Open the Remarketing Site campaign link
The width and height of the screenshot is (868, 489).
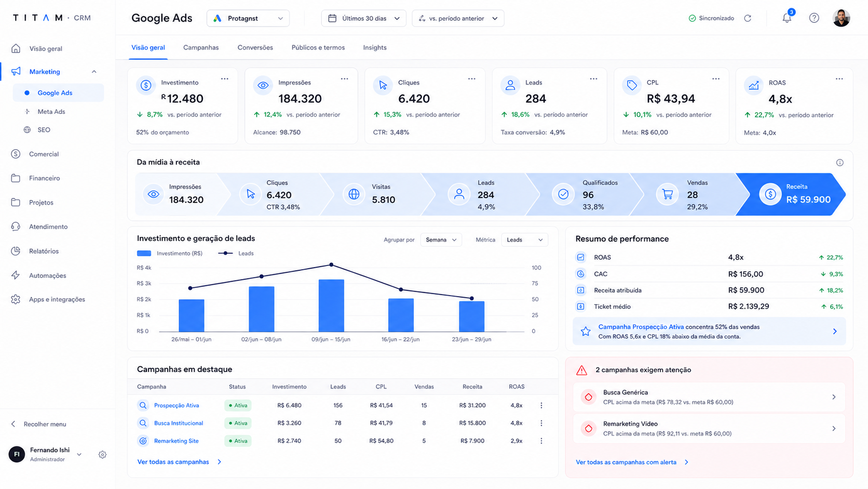pyautogui.click(x=177, y=441)
